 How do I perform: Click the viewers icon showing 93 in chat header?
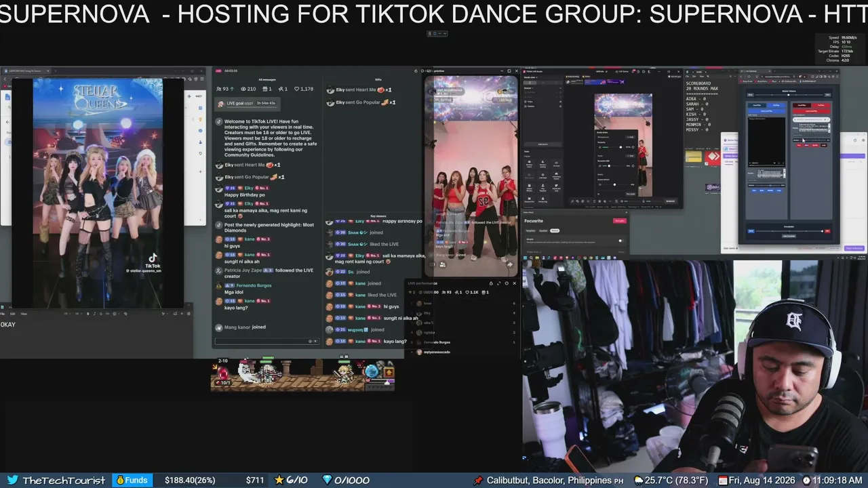tap(219, 89)
